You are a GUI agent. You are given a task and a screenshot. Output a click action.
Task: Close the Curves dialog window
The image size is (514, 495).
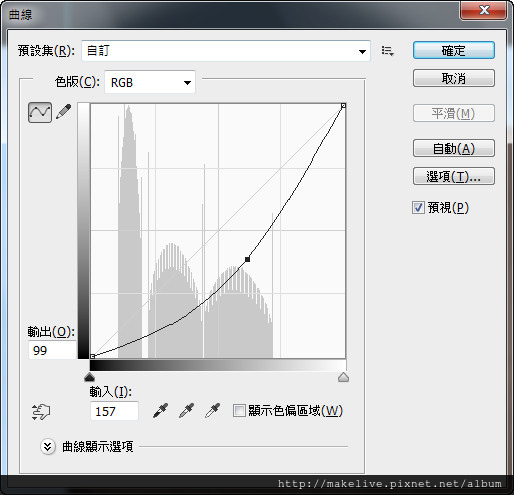click(484, 10)
